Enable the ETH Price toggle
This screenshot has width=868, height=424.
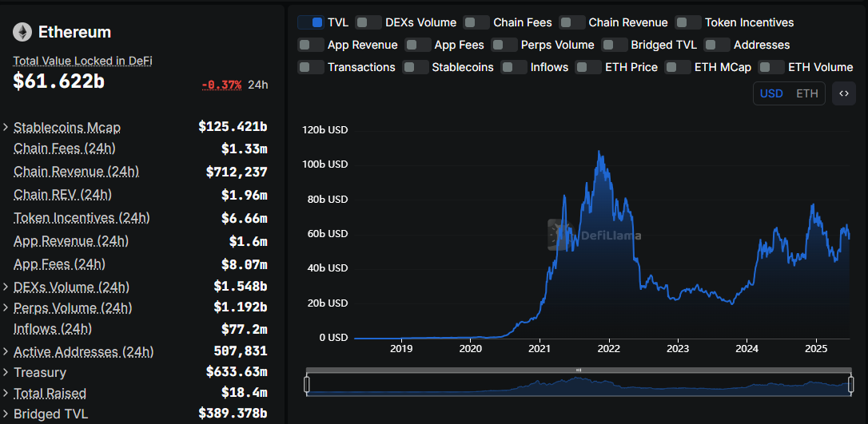588,67
